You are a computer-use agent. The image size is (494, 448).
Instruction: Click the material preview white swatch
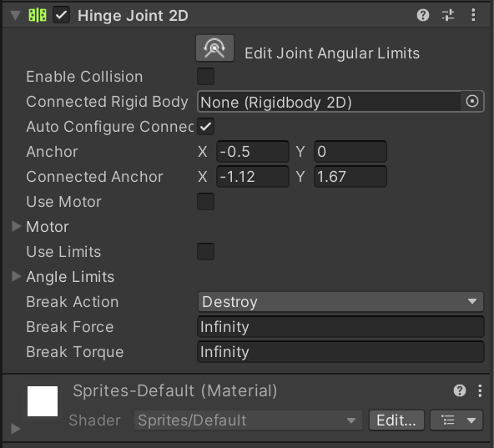pyautogui.click(x=43, y=401)
